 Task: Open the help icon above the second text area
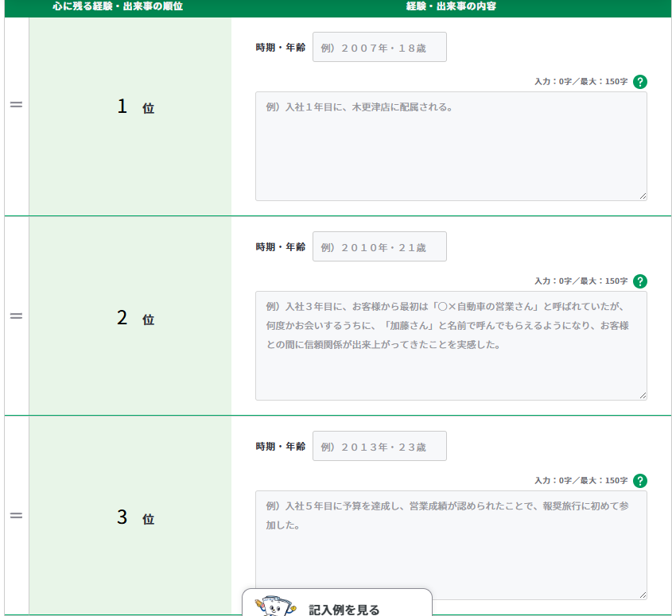coord(640,281)
